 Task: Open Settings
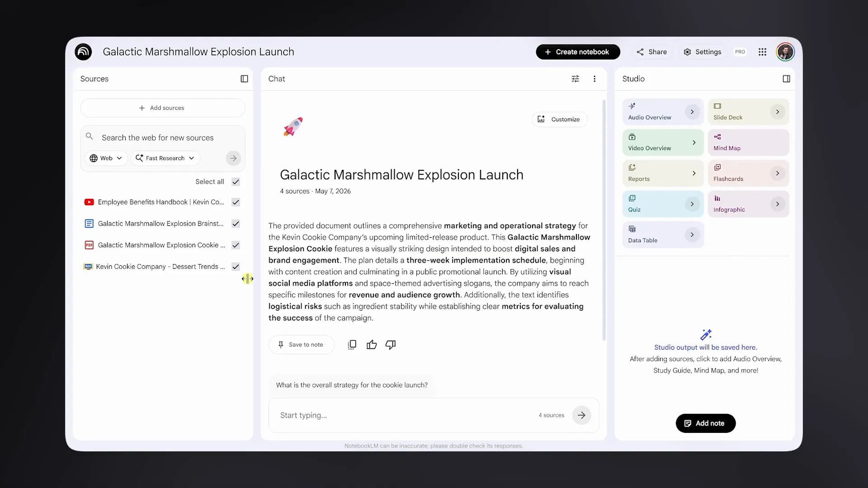coord(702,52)
